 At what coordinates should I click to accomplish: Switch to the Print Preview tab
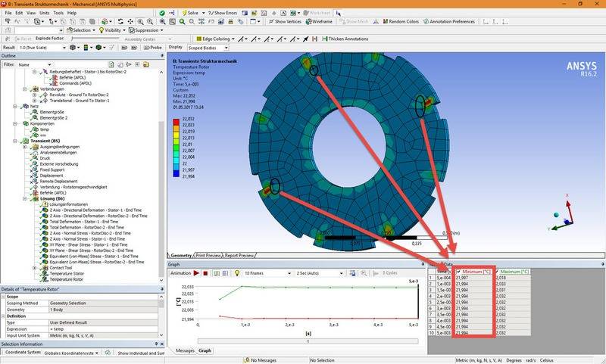pyautogui.click(x=208, y=255)
